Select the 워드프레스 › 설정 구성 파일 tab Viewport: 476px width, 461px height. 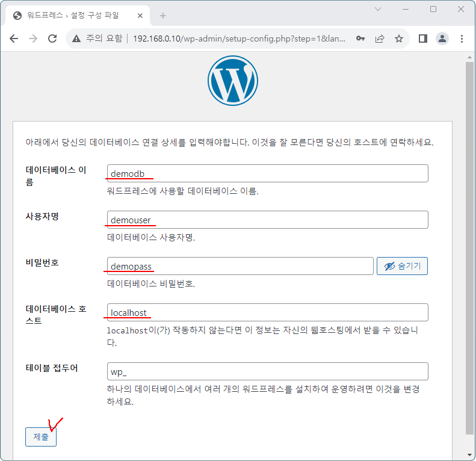point(78,16)
